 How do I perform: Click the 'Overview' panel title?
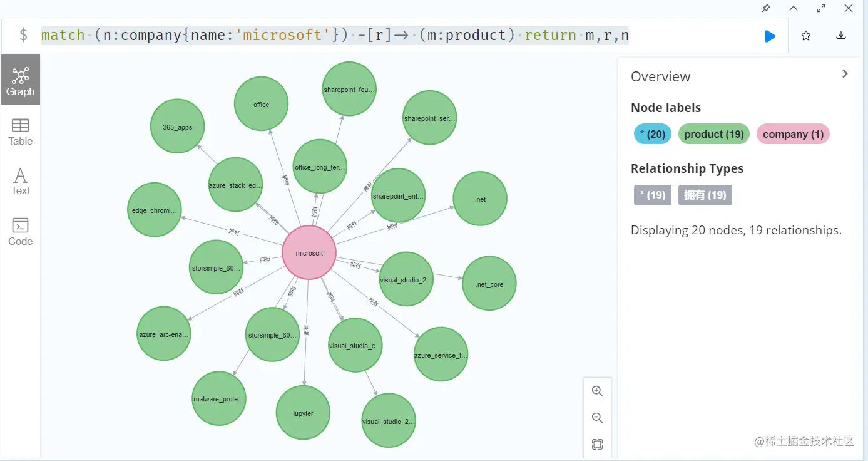[x=660, y=76]
